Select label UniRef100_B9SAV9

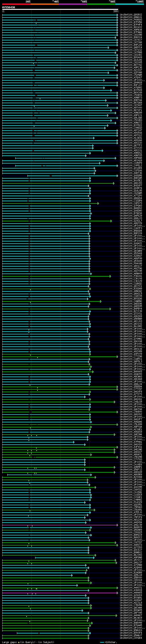point(131,58)
